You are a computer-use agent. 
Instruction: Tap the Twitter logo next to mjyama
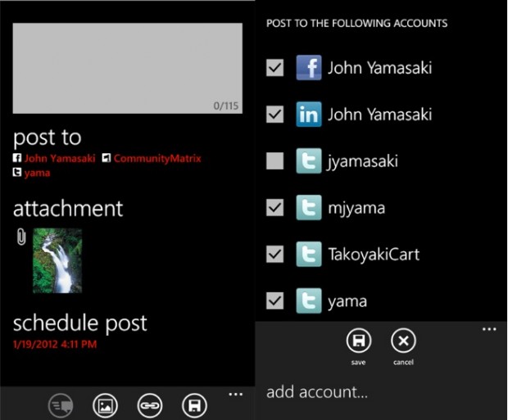(x=309, y=208)
